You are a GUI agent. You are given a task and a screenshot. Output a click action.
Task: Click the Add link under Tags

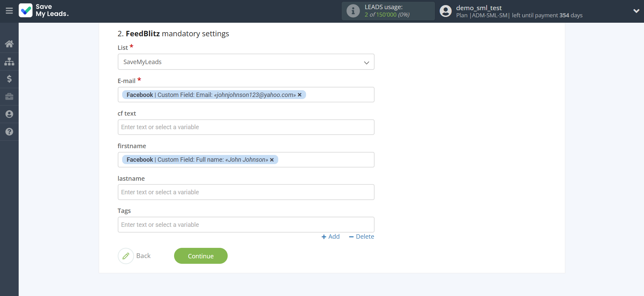coord(330,237)
